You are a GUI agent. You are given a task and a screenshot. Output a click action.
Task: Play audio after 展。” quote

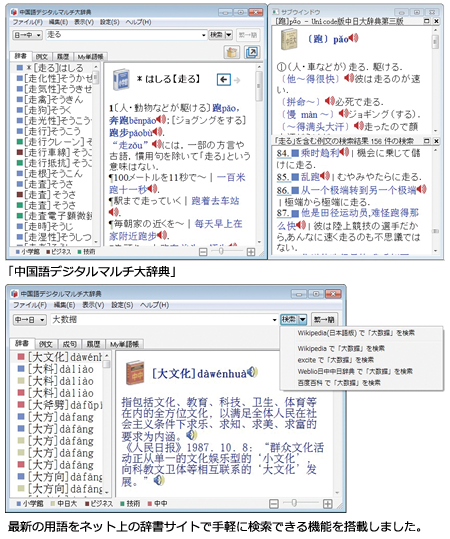pyautogui.click(x=158, y=480)
